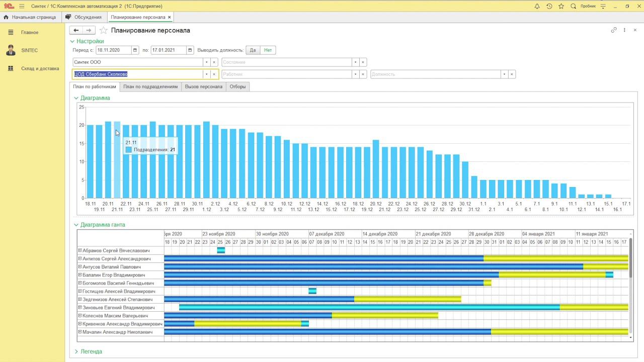Open the Вызов персонала tab
The image size is (644, 362).
203,86
